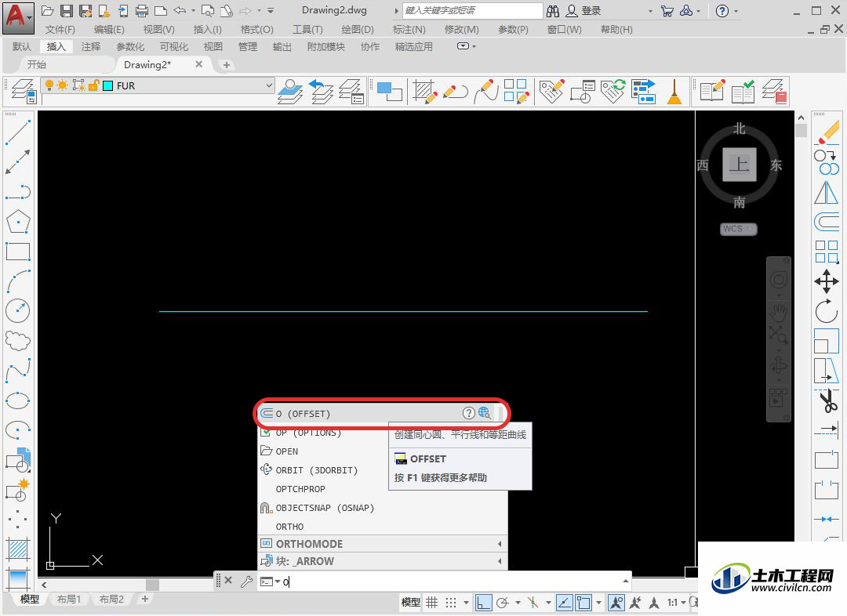Image resolution: width=847 pixels, height=616 pixels.
Task: Click 登录 sign-in button
Action: [583, 11]
